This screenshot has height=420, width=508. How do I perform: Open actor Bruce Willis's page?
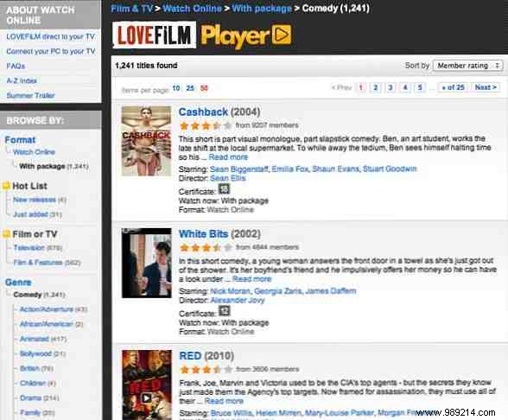point(232,413)
